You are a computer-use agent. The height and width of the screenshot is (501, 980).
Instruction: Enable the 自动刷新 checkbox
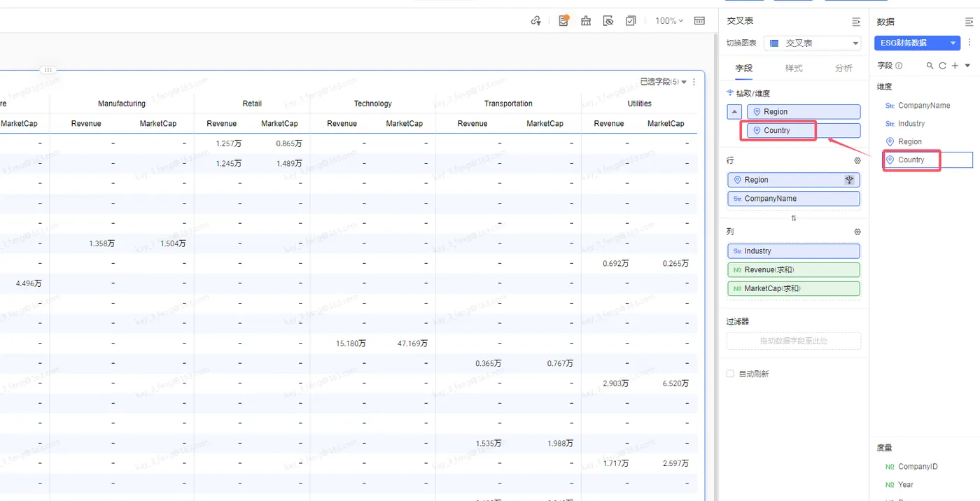point(731,374)
